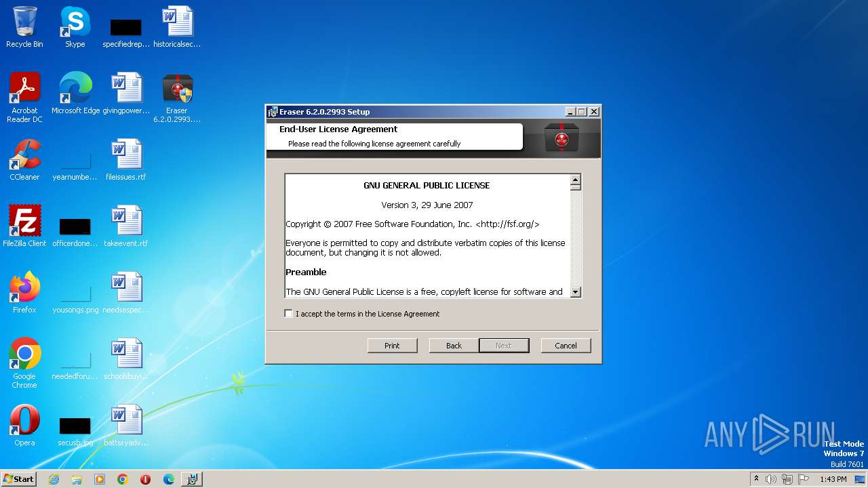The image size is (868, 488).
Task: Click the 1:43 PM taskbar clock
Action: click(833, 479)
